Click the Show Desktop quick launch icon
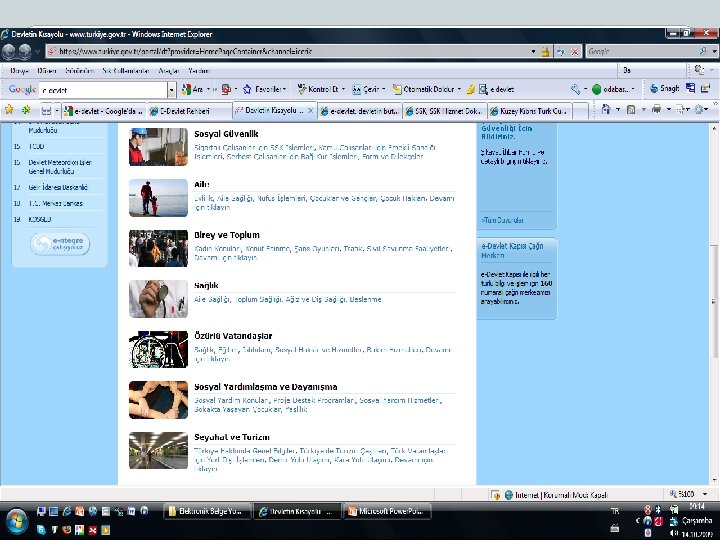720x540 pixels. [x=54, y=511]
